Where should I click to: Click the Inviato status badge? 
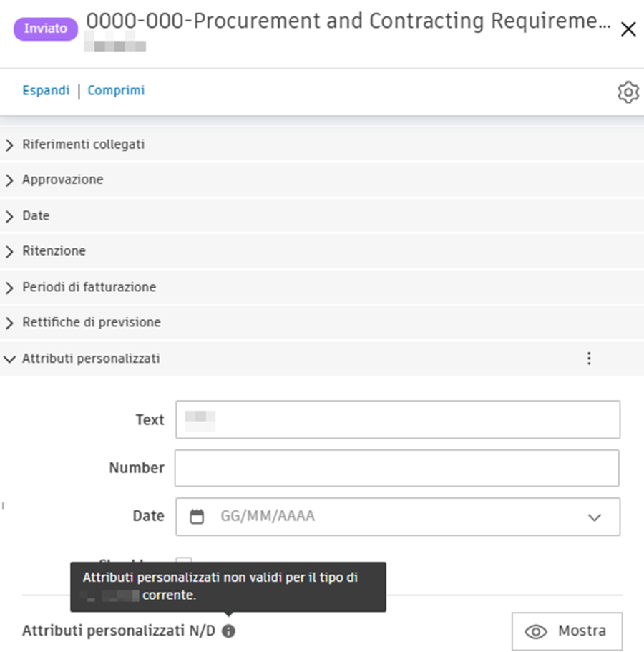pyautogui.click(x=45, y=28)
